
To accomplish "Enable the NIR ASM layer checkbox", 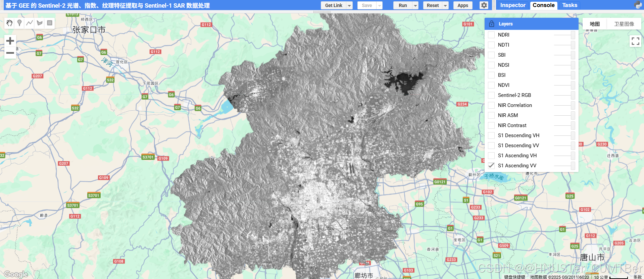I will tap(491, 115).
